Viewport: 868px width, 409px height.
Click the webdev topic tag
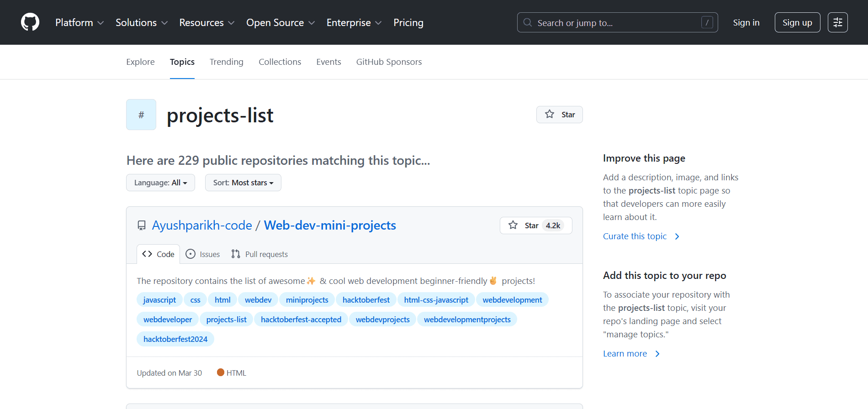click(258, 300)
